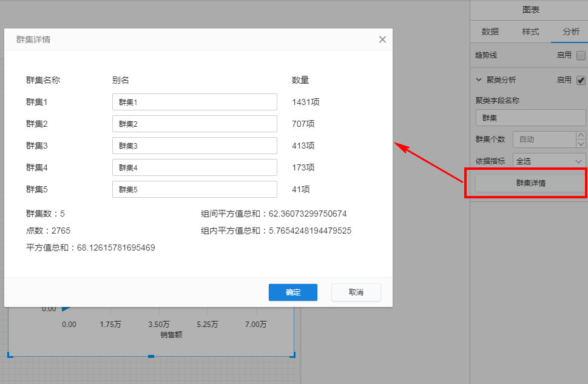Close the 群集详情 dialog with the X icon
The image size is (588, 384).
[382, 39]
